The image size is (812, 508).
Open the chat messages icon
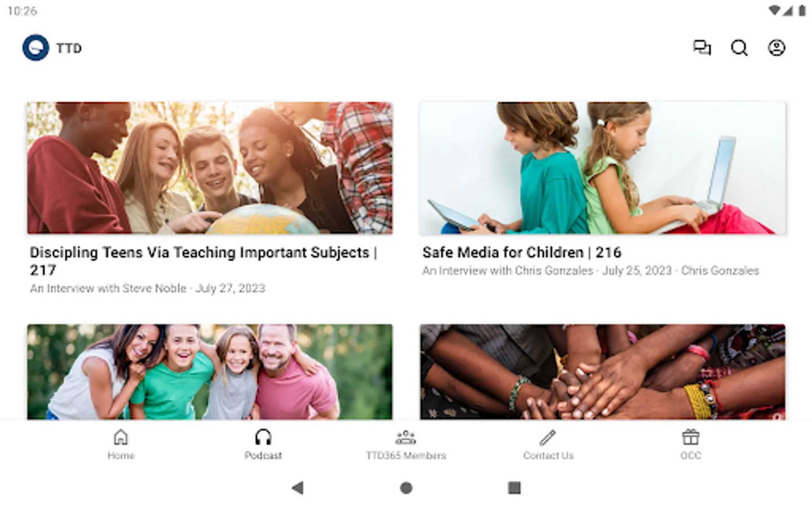(702, 48)
